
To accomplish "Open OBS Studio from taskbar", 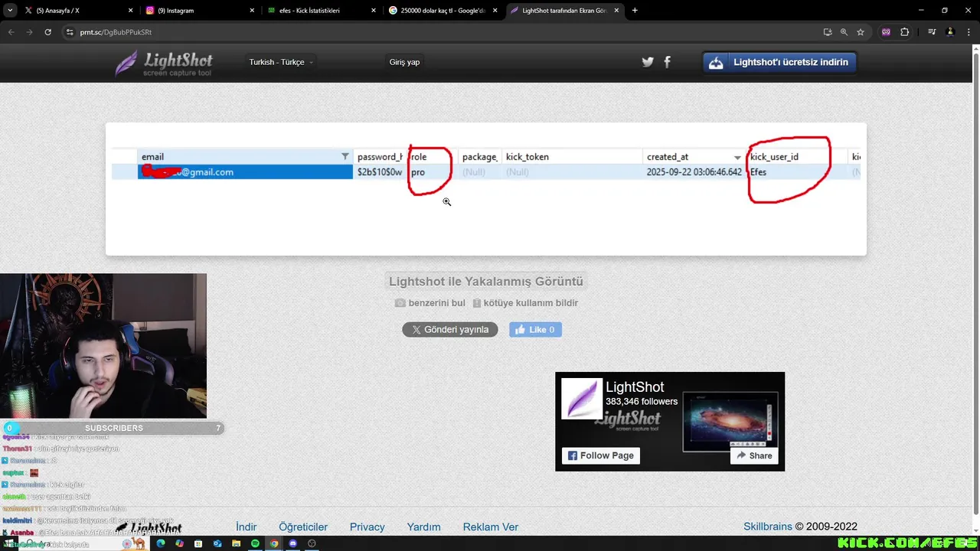I will 312,543.
